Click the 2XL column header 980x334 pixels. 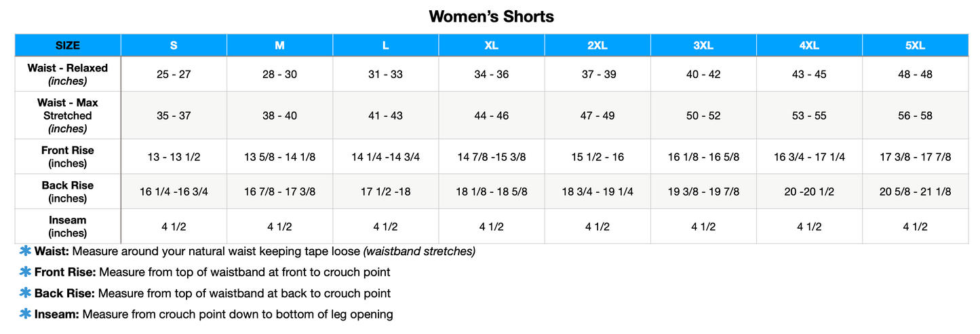pos(597,45)
